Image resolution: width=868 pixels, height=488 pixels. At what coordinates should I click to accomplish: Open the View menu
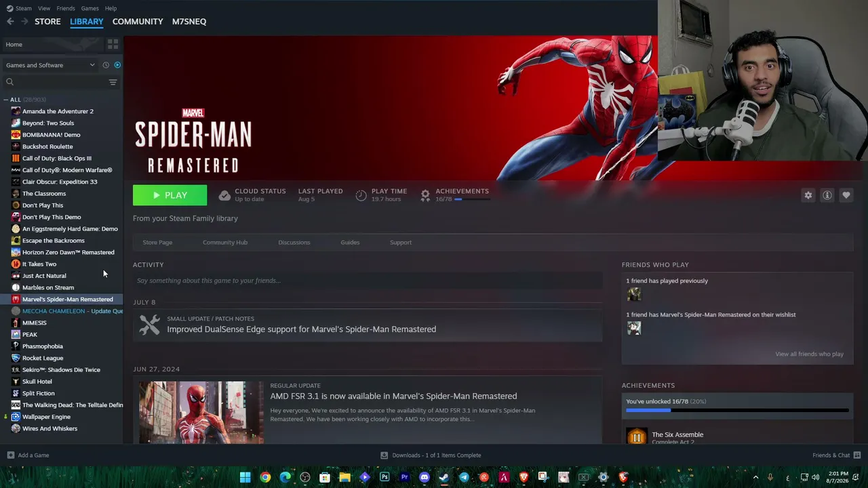pyautogui.click(x=44, y=8)
